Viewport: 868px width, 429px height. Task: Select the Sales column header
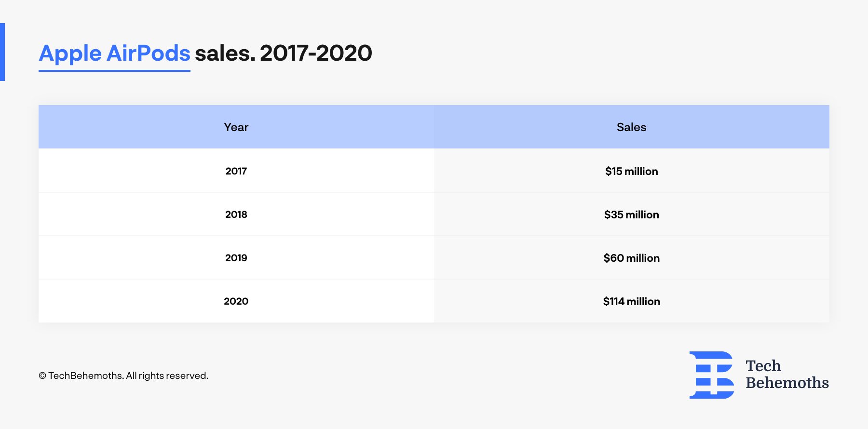pos(632,127)
